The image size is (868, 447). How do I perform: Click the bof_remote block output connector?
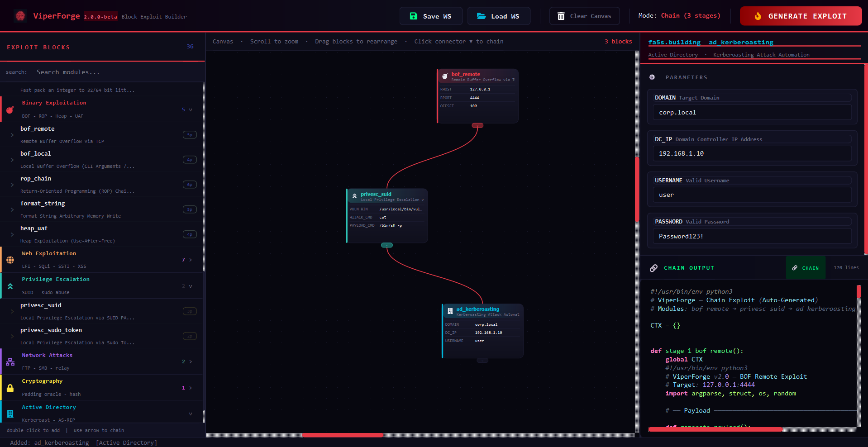tap(477, 125)
